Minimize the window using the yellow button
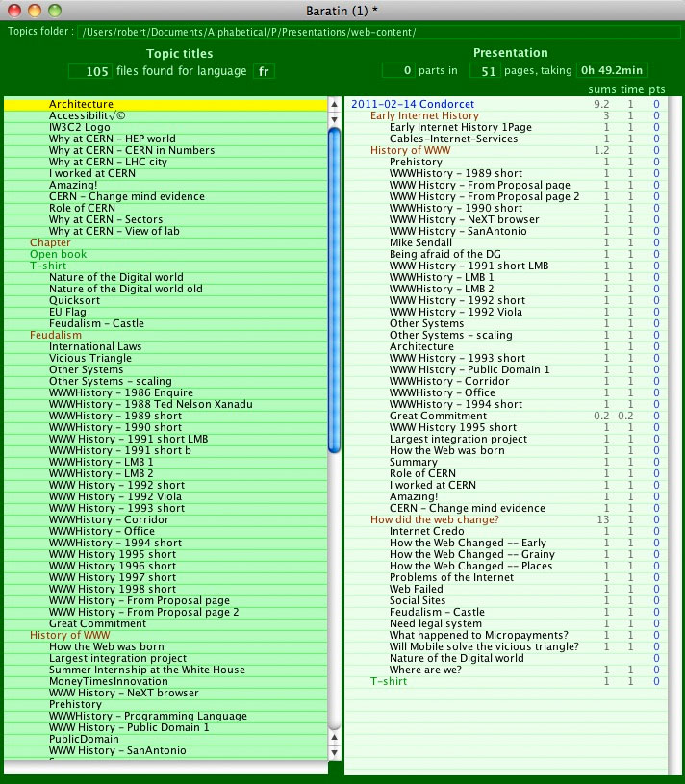Image resolution: width=685 pixels, height=784 pixels. click(35, 11)
